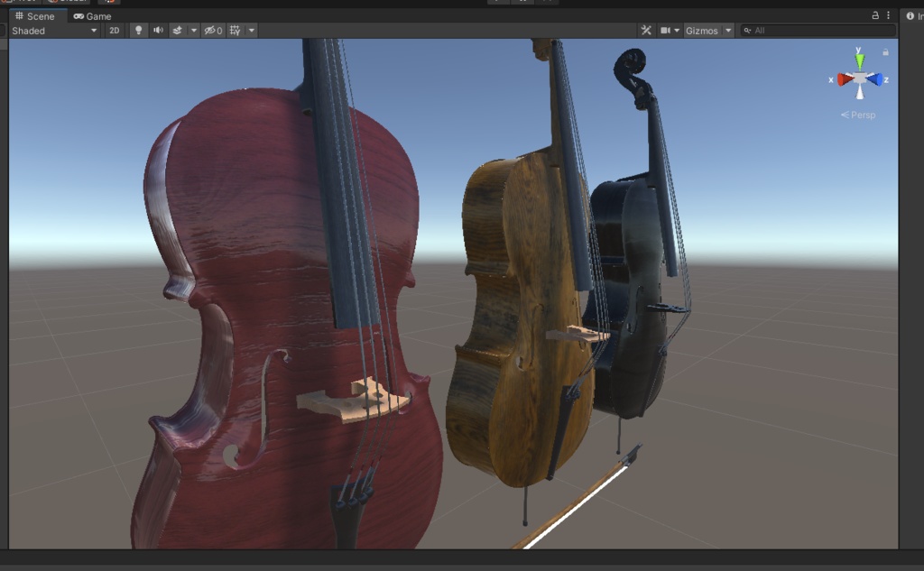Click the scene camera icon
This screenshot has width=924, height=571.
(x=666, y=30)
